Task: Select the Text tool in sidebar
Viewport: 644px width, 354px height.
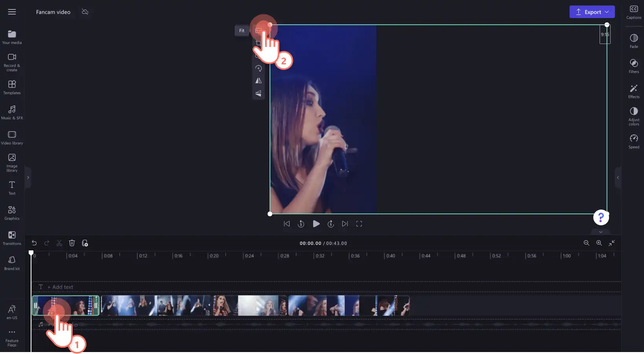Action: [12, 188]
